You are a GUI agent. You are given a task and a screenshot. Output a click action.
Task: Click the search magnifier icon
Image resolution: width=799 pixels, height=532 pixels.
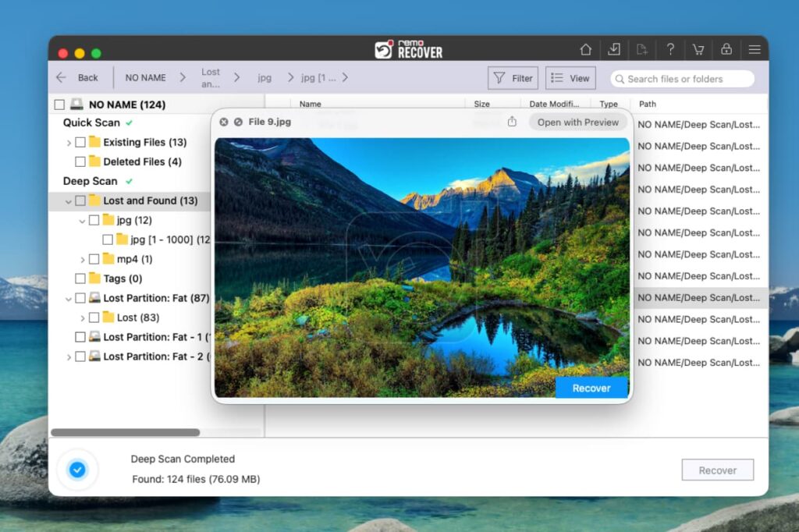click(x=620, y=79)
